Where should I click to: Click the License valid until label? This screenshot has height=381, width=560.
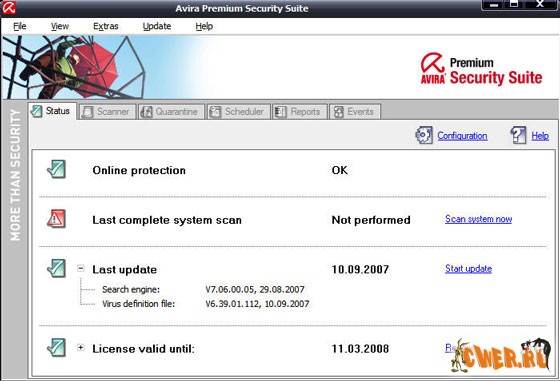(144, 349)
